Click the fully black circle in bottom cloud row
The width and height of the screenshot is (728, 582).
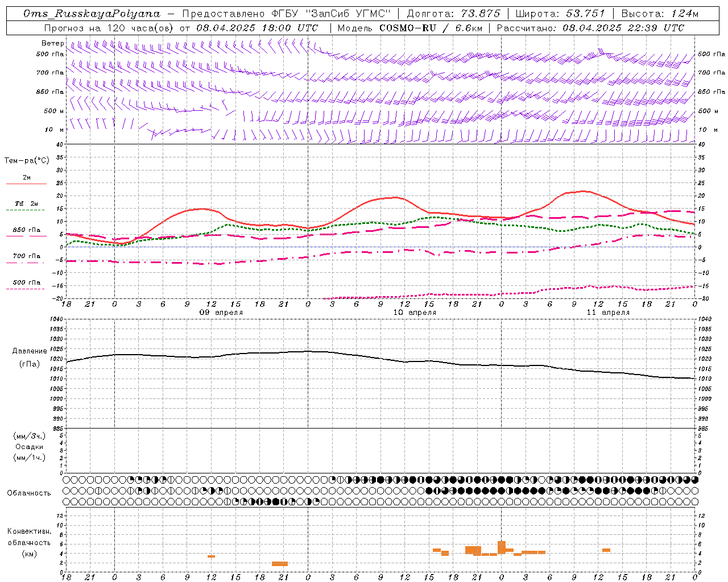276,502
